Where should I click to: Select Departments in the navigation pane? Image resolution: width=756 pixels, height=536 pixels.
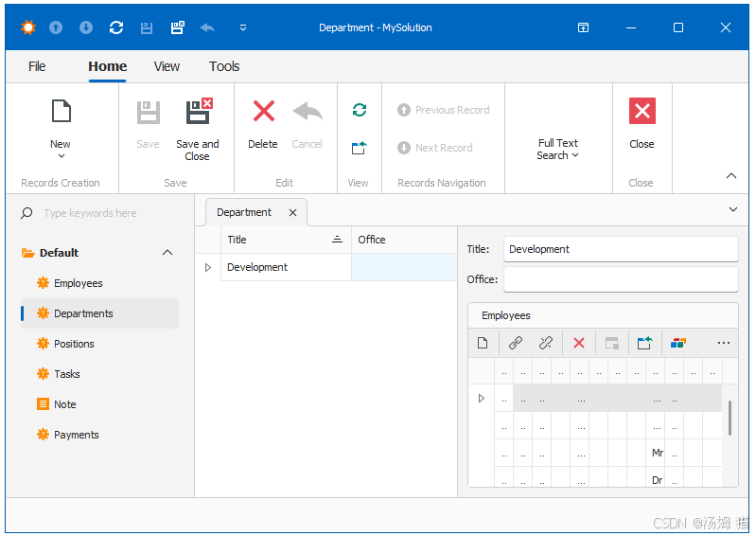click(x=99, y=313)
